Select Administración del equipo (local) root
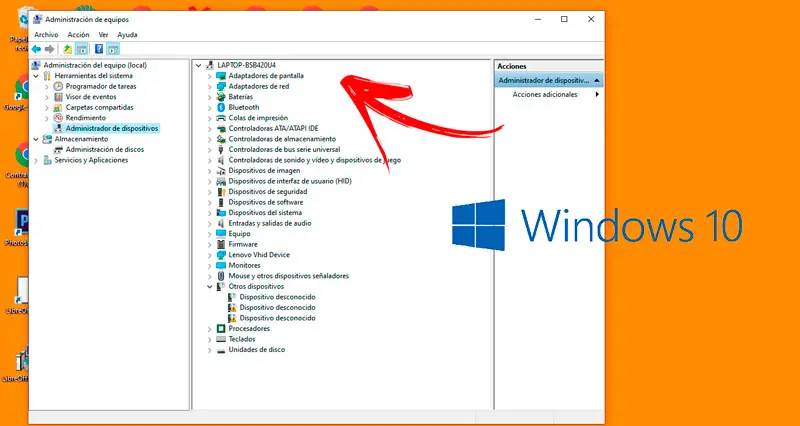Viewport: 800px width, 426px height. click(x=95, y=65)
